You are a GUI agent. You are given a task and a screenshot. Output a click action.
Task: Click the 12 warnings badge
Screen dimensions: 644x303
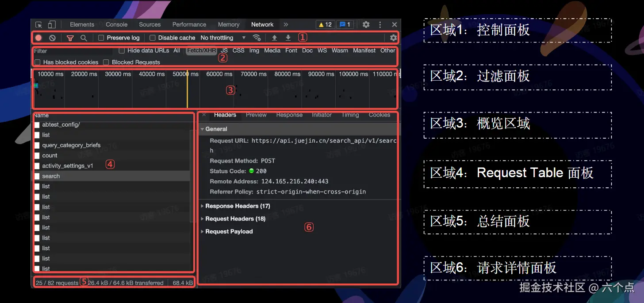(325, 25)
